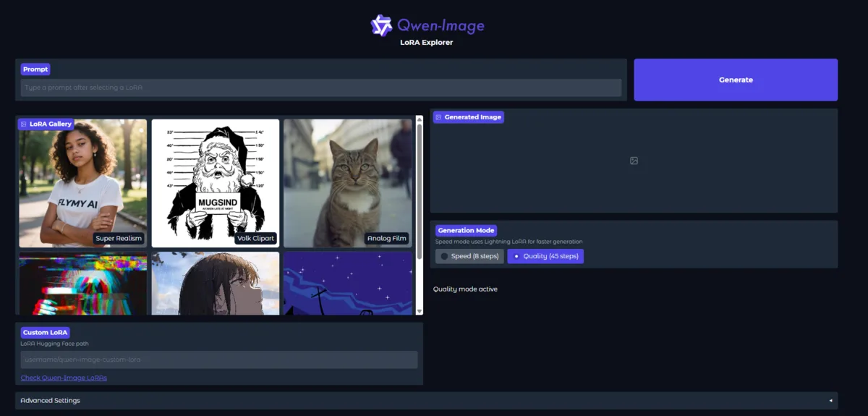868x416 pixels.
Task: Click the gallery scrollbar down arrow
Action: coord(419,311)
